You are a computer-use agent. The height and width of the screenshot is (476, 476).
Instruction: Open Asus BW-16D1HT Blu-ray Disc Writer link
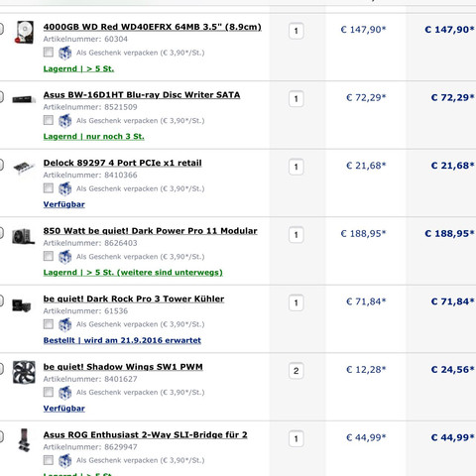(x=142, y=95)
